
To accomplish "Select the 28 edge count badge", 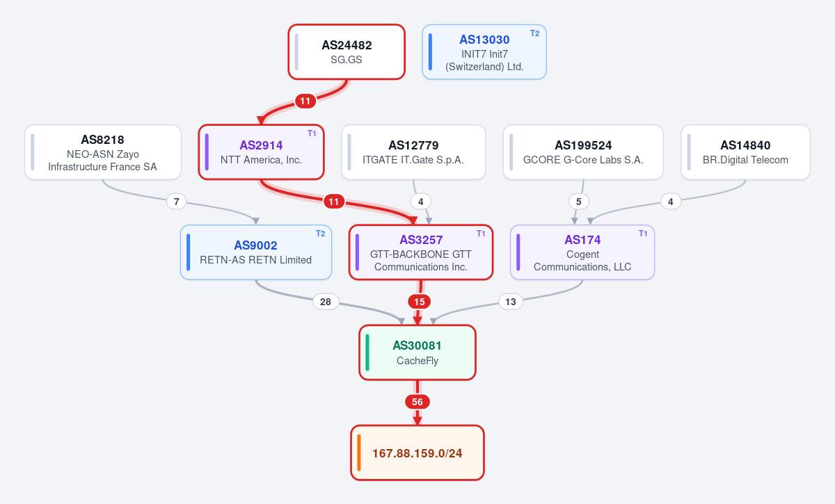I will (326, 302).
